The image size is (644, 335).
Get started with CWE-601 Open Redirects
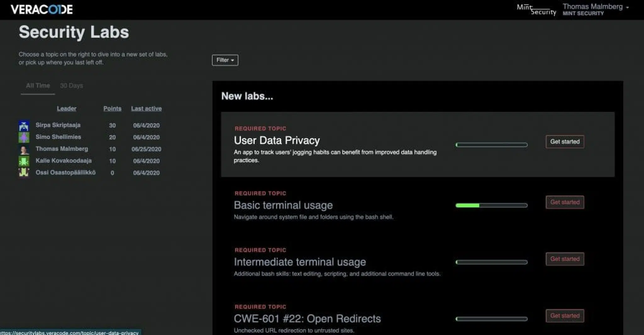click(x=564, y=316)
